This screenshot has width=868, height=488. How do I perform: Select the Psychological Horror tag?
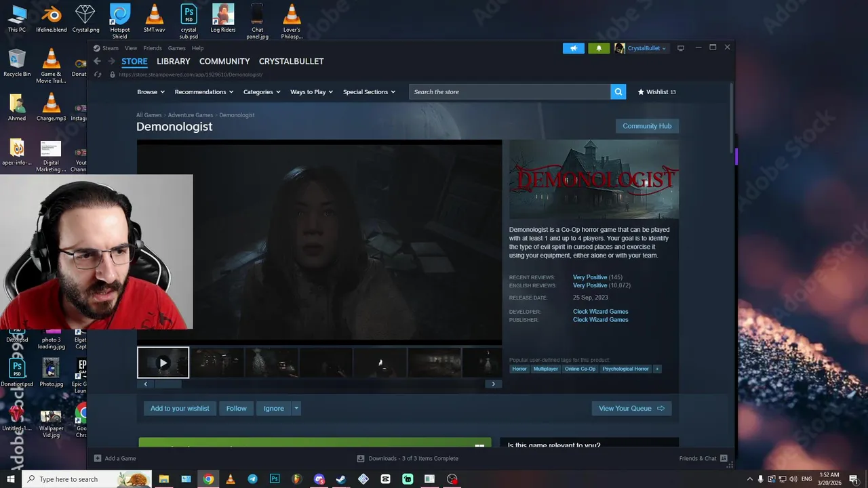(x=625, y=369)
